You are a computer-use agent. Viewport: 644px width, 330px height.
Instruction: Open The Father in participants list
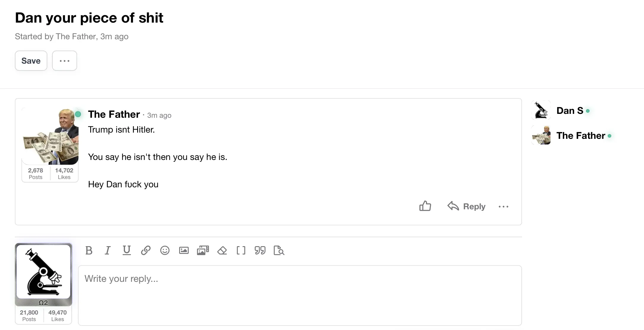581,136
